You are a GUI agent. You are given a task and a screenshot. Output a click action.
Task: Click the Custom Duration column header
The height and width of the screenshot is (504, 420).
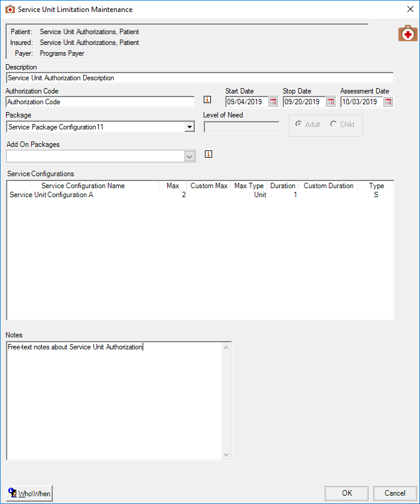click(x=328, y=186)
